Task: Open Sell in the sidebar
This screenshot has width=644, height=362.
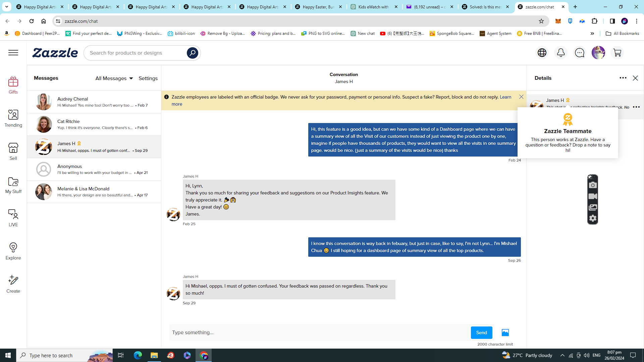Action: pyautogui.click(x=13, y=152)
